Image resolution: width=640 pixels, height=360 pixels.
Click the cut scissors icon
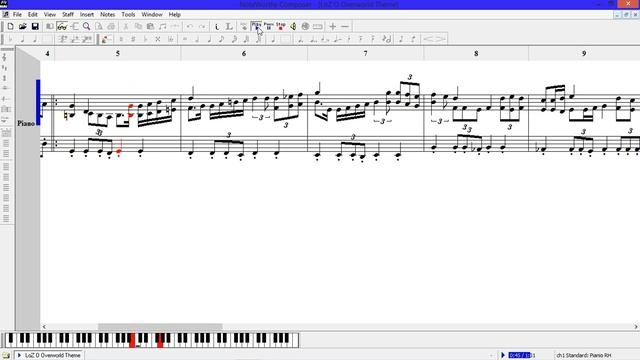126,27
